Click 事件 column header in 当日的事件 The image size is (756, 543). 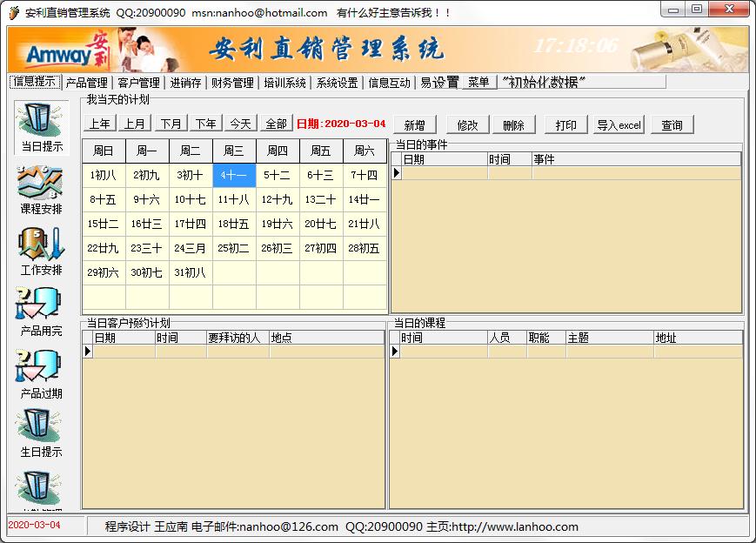point(637,159)
